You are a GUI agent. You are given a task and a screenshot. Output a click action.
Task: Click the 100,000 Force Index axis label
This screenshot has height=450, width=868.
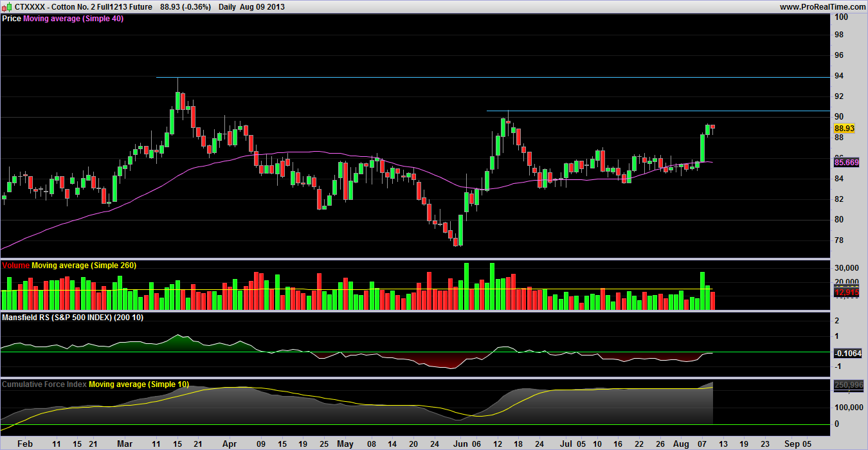(x=848, y=408)
